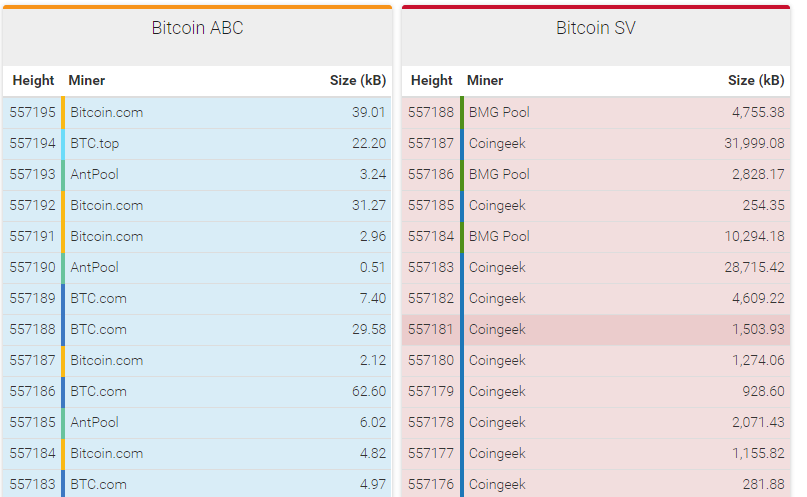
Task: Click the Size (kB) header in Bitcoin SV
Action: [756, 80]
